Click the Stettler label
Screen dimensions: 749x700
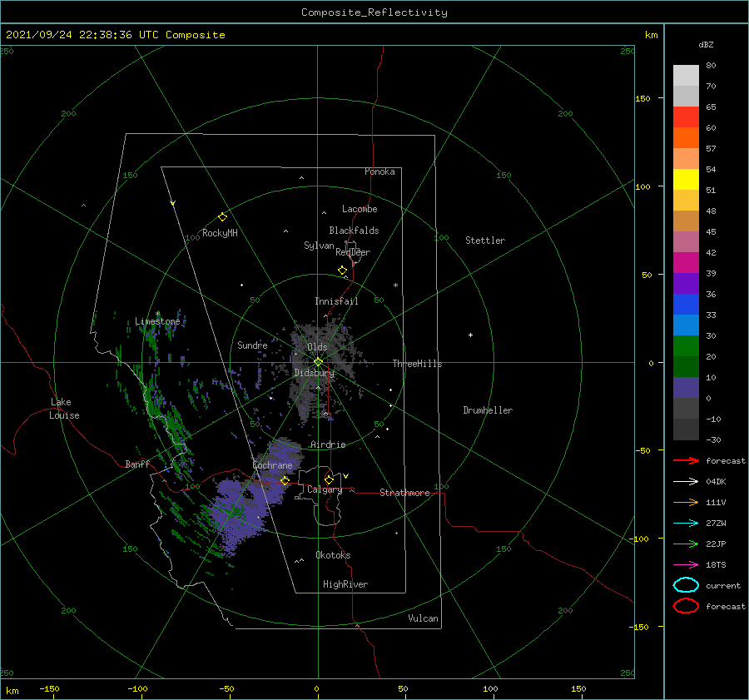(485, 241)
